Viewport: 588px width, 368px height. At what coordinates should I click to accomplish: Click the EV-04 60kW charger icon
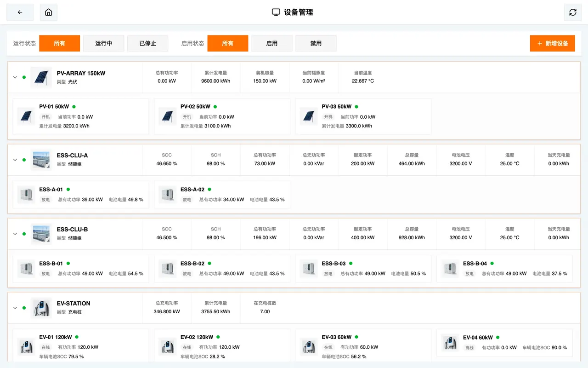coord(450,343)
